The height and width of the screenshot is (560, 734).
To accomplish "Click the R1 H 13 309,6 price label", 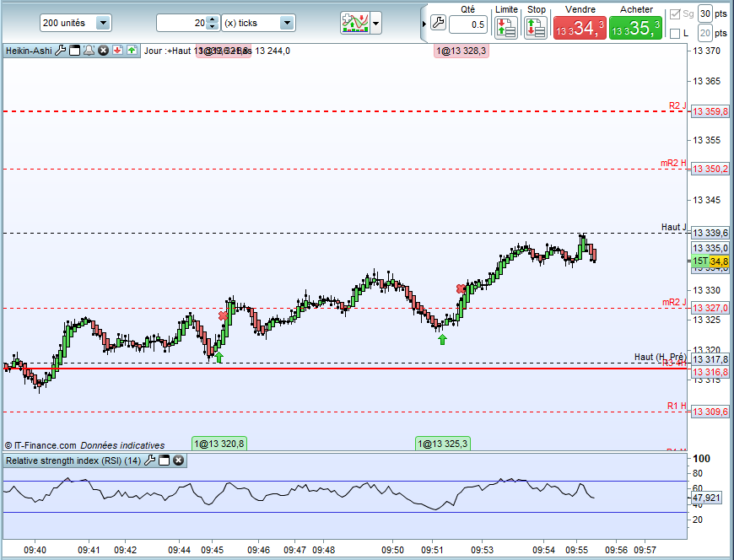I will click(710, 412).
